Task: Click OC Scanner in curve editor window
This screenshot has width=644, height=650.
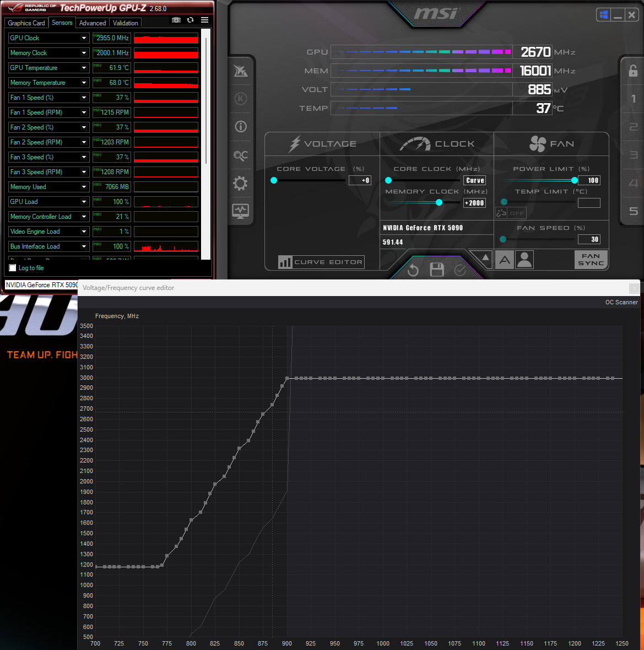Action: pos(621,302)
